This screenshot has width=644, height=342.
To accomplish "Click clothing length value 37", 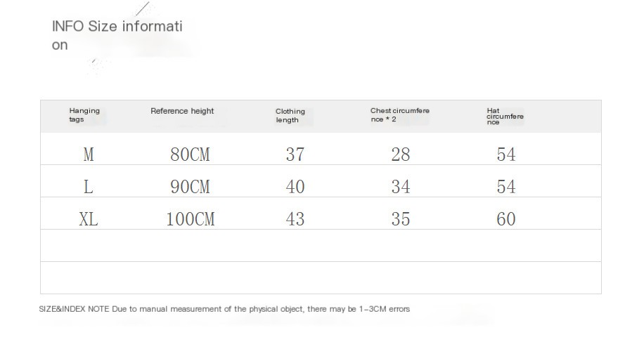I will click(295, 154).
